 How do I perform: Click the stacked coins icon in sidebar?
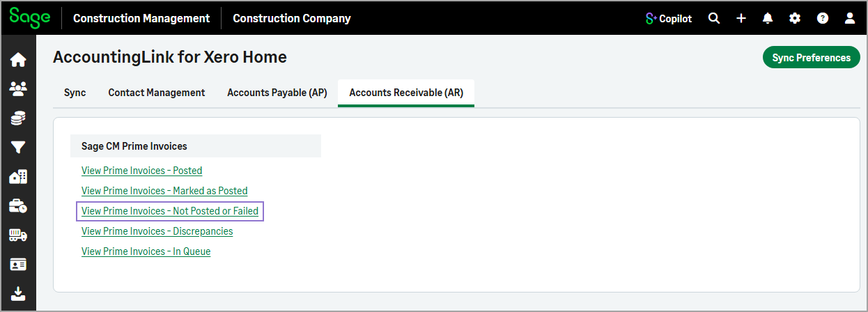coord(18,118)
